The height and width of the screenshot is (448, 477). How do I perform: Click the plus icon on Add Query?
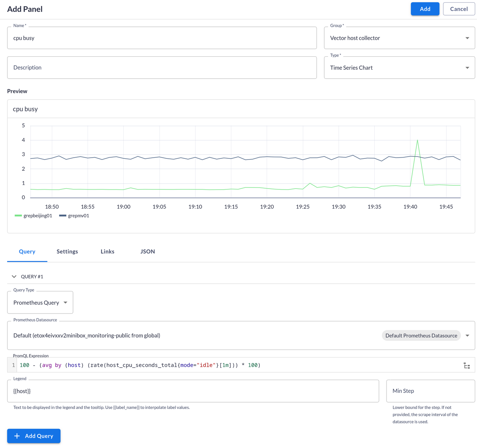coord(17,436)
